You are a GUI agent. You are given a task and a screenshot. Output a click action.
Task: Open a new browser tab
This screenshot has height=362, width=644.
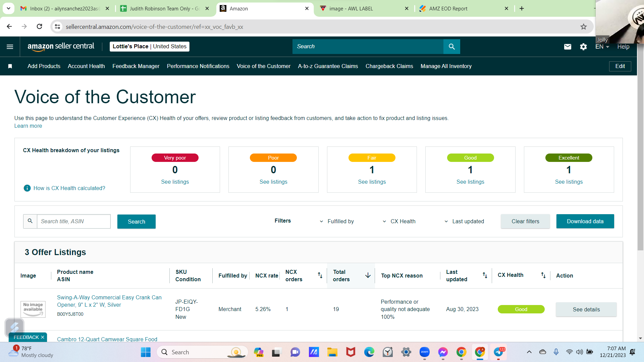(522, 8)
